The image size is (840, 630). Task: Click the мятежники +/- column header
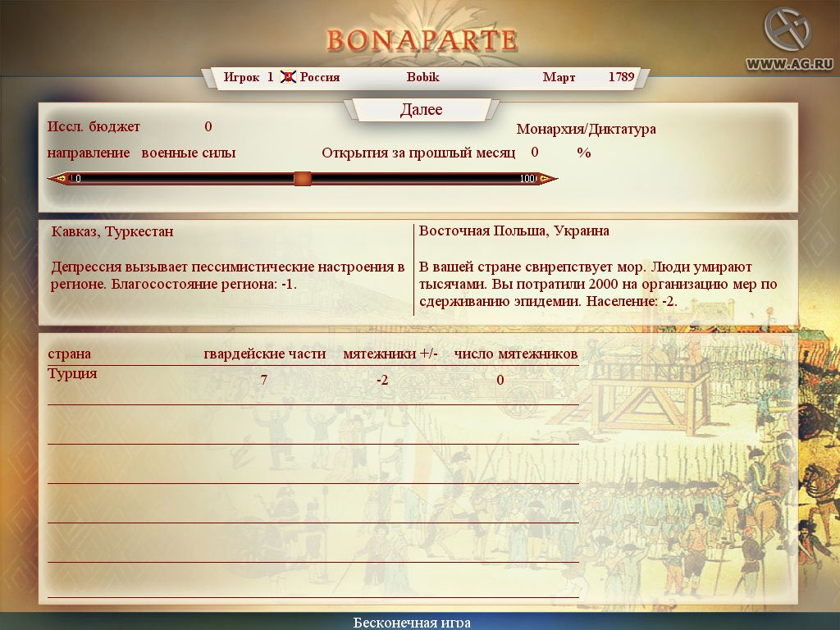coord(390,354)
